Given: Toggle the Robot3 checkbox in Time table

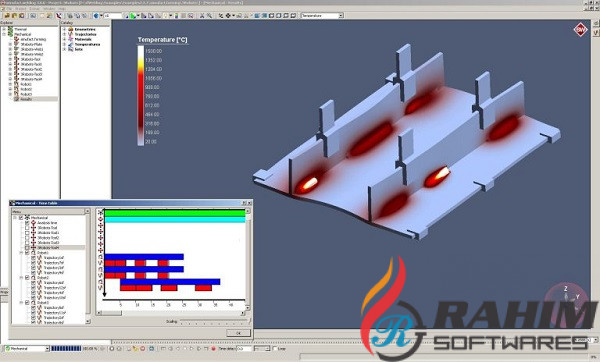Looking at the screenshot, I should (x=27, y=302).
